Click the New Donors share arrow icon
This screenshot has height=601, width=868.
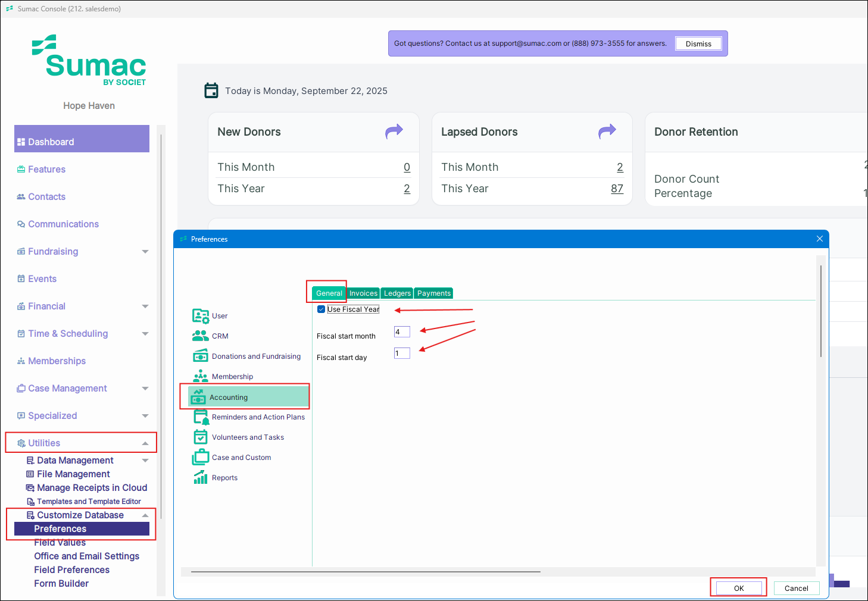pyautogui.click(x=394, y=131)
